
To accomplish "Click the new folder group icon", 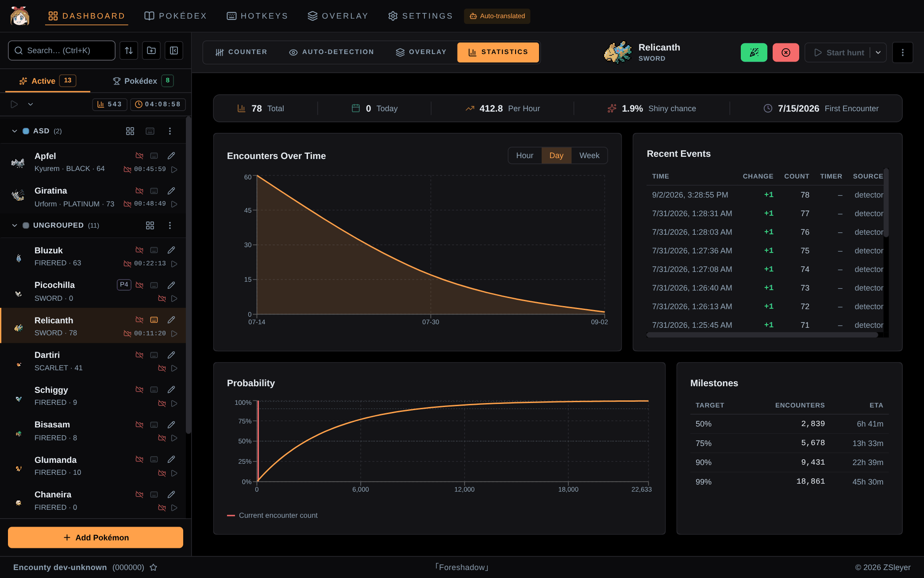I will tap(151, 50).
